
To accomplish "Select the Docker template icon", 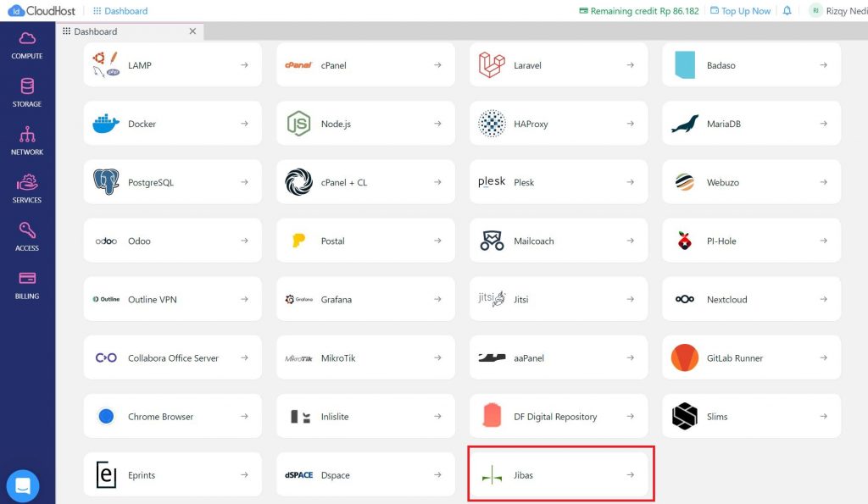I will [104, 123].
